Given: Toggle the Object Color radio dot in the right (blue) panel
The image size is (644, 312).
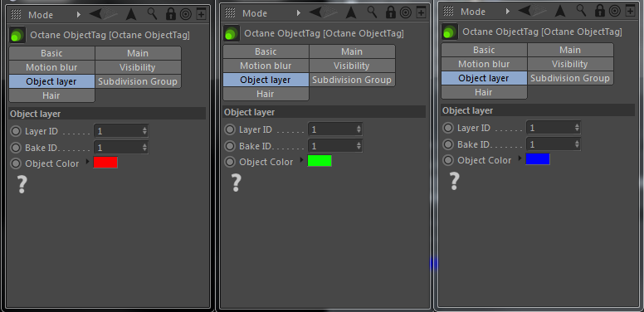Looking at the screenshot, I should click(x=448, y=160).
